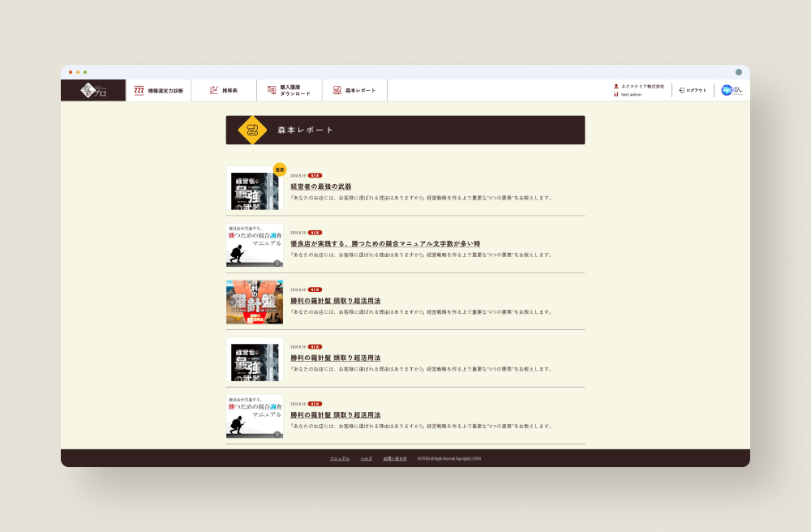Viewport: 811px width, 532px height.
Task: Open the 機種選定力診断 menu tab
Action: (x=165, y=91)
